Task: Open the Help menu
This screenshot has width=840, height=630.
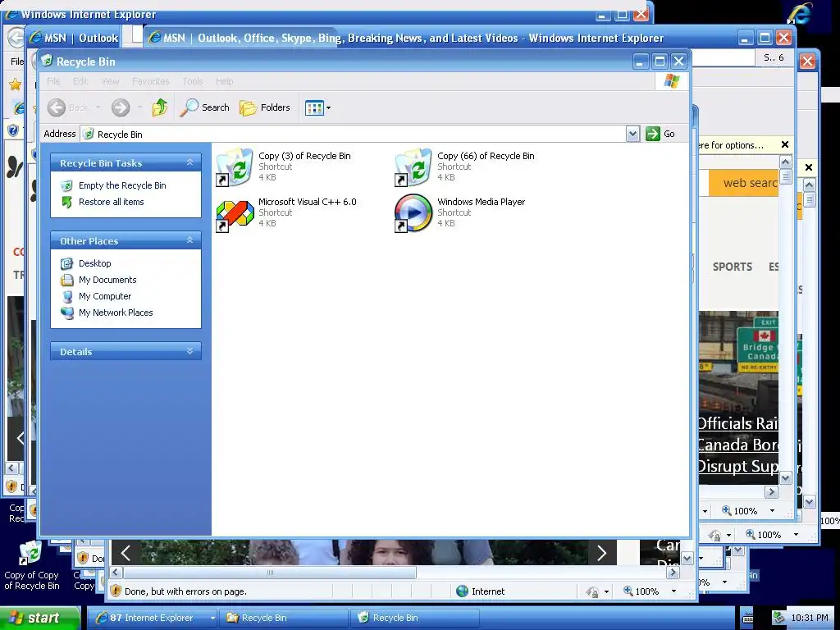Action: (x=225, y=81)
